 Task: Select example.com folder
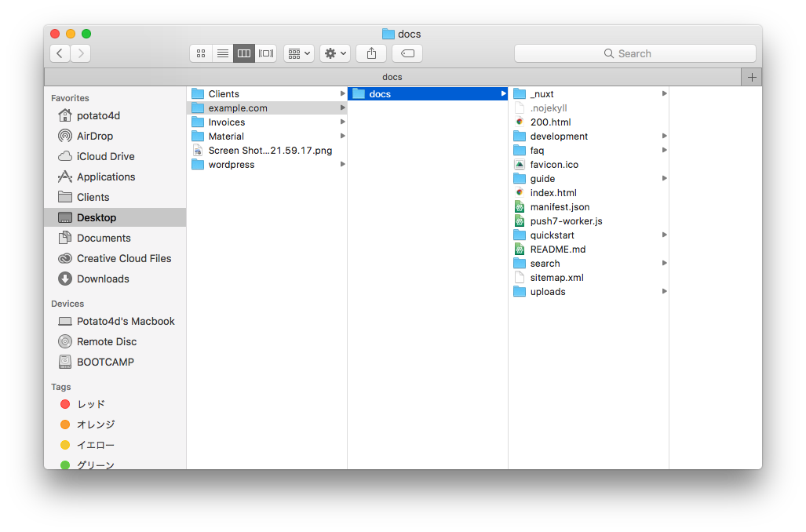tap(267, 108)
